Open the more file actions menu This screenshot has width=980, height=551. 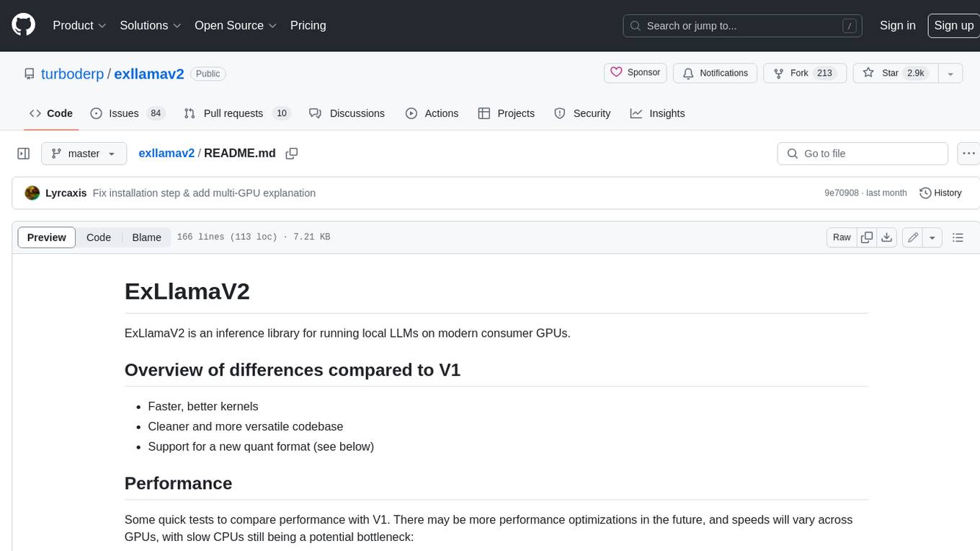point(968,154)
